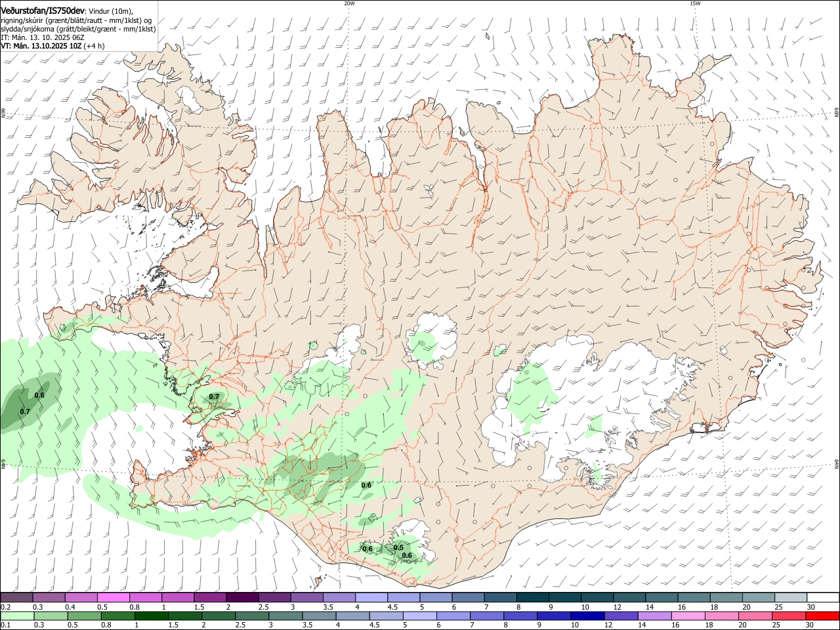Click the upper legend swatch between 0.2 and 0.3
The width and height of the screenshot is (840, 630).
point(16,598)
